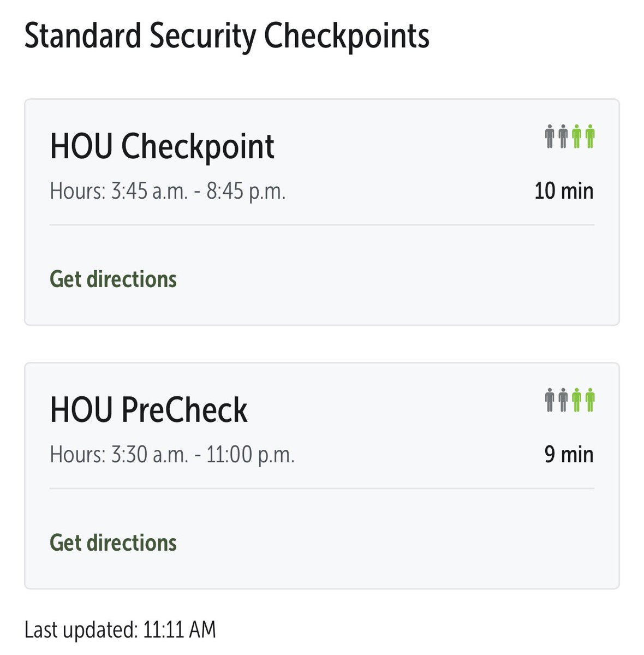Viewport: 644px width, 655px height.
Task: Select the HOU PreCheck title
Action: 148,410
